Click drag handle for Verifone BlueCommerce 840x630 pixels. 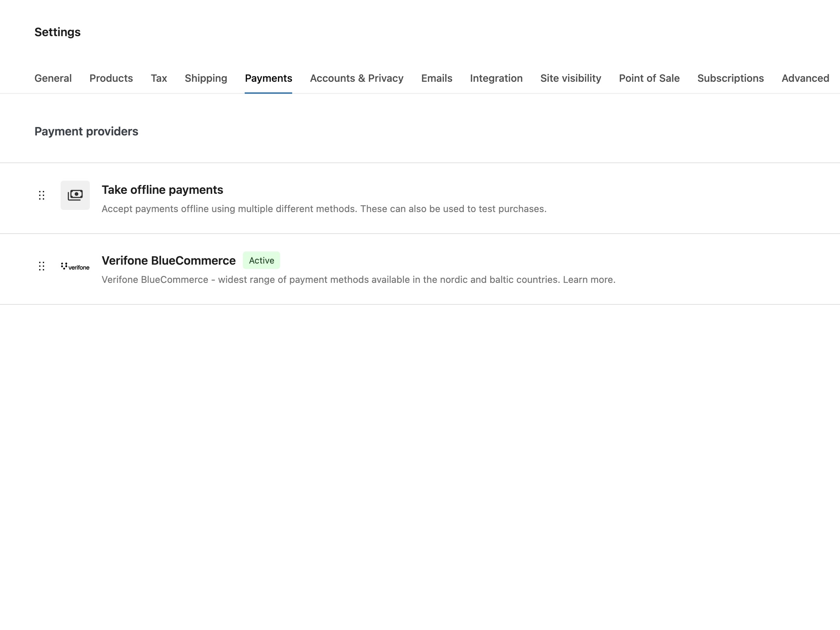coord(42,266)
